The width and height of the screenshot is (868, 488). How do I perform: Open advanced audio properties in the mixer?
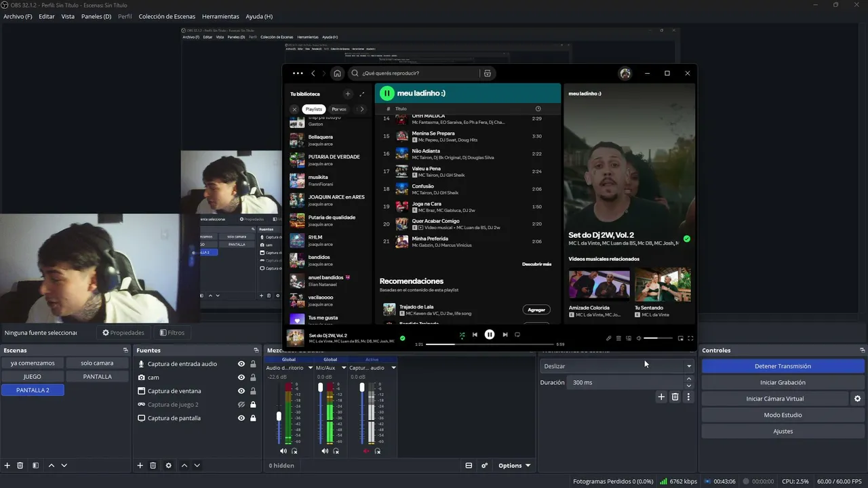pyautogui.click(x=485, y=466)
